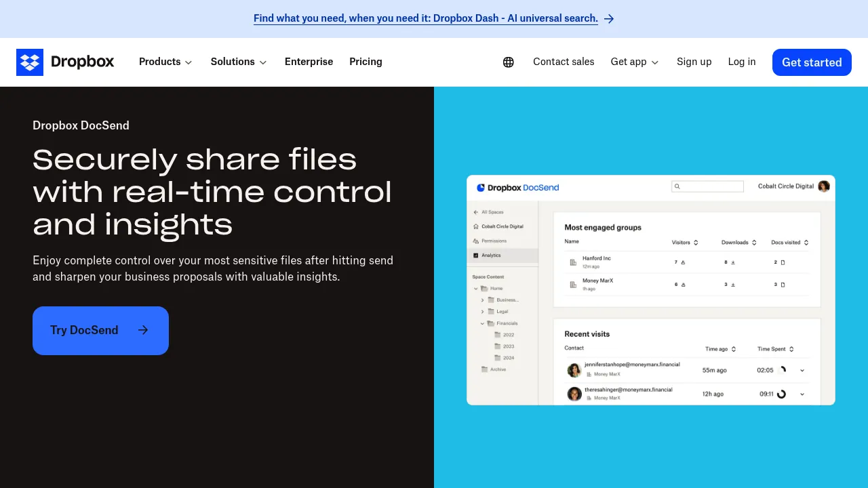Click the 2022 folder icon in preview
The height and width of the screenshot is (488, 868).
tap(498, 335)
